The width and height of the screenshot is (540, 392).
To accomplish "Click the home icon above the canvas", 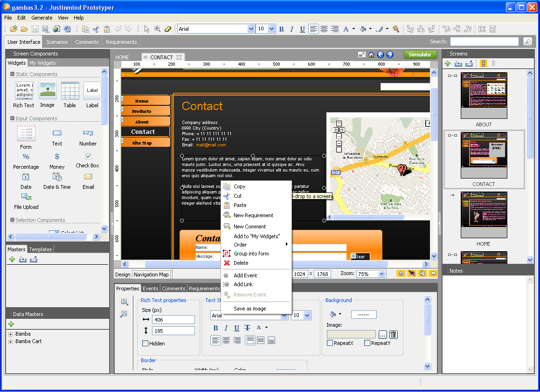I will pyautogui.click(x=371, y=55).
